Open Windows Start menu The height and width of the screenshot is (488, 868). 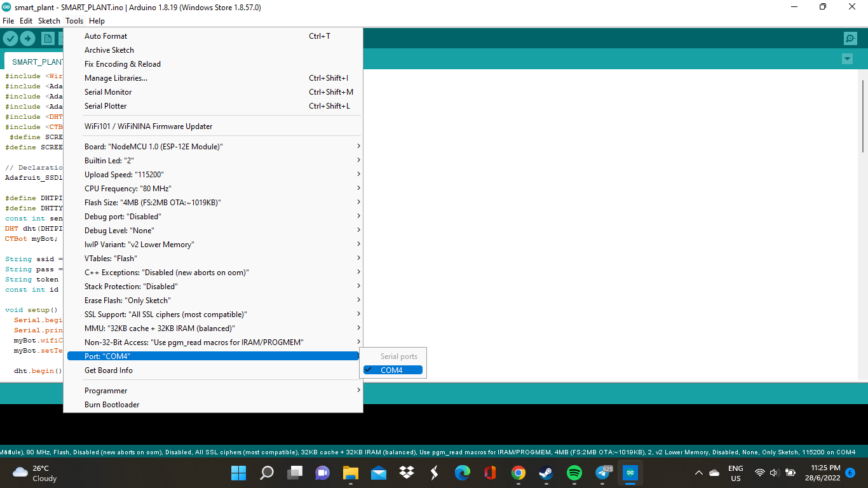point(238,473)
